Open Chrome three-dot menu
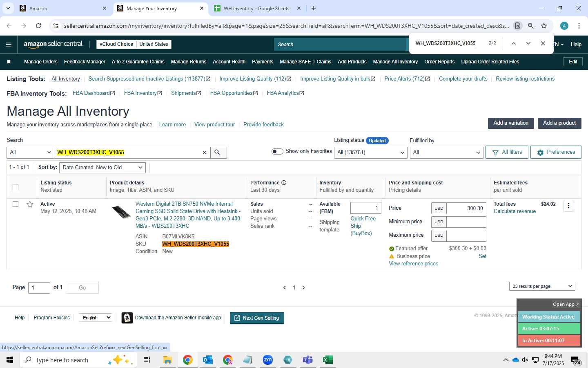Viewport: 588px width, 368px height. click(x=579, y=26)
